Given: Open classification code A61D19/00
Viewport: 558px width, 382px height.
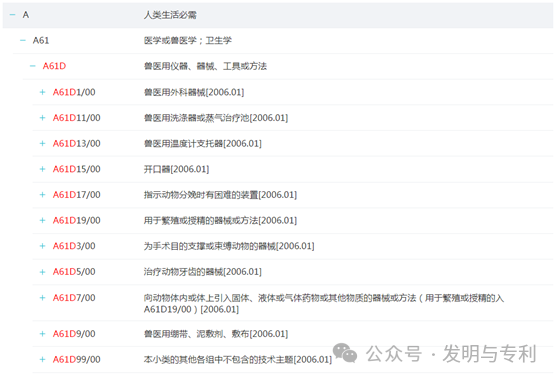Looking at the screenshot, I should (77, 220).
